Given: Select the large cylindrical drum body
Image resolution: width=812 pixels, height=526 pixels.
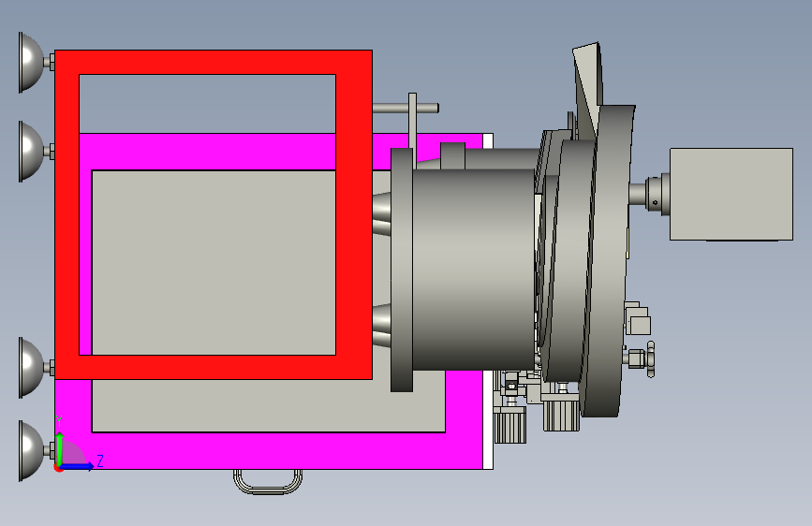Looking at the screenshot, I should pos(473,270).
